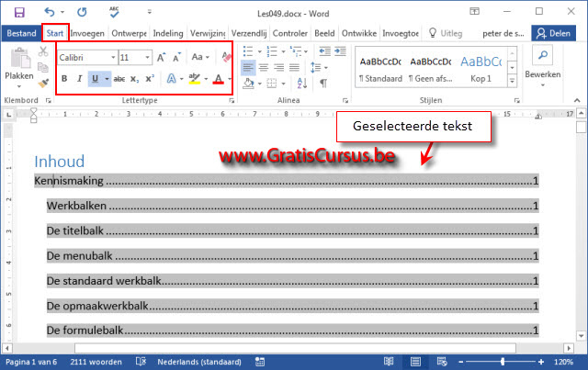Open Alinea dialog launcher
Viewport: 588px width, 370px height.
345,100
